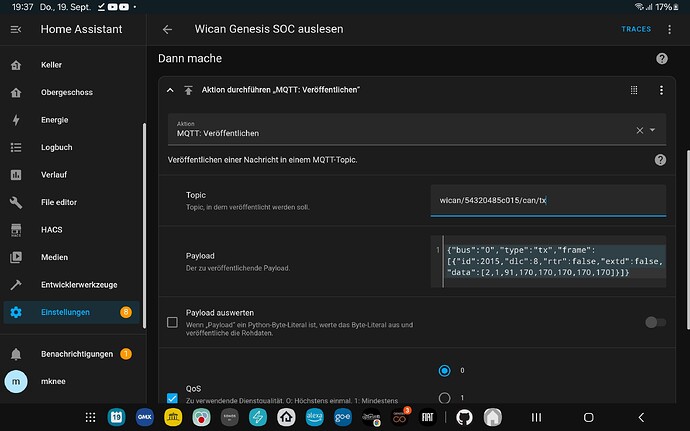690x431 pixels.
Task: Open the Android app drawer grid
Action: click(x=90, y=417)
